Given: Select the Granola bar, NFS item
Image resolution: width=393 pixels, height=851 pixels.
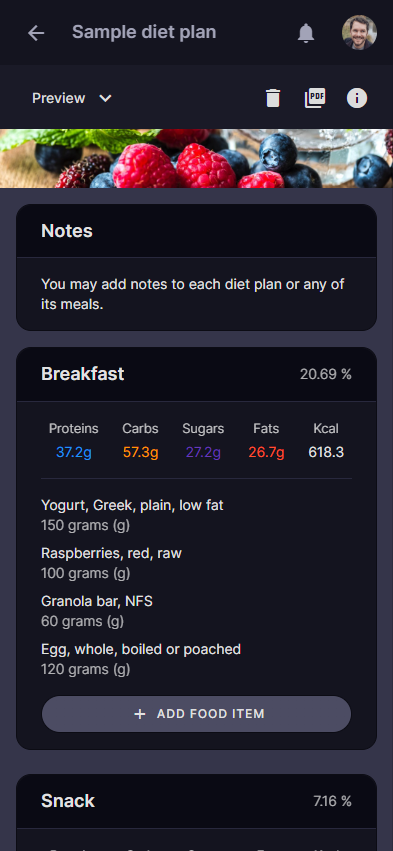Looking at the screenshot, I should click(x=97, y=610).
